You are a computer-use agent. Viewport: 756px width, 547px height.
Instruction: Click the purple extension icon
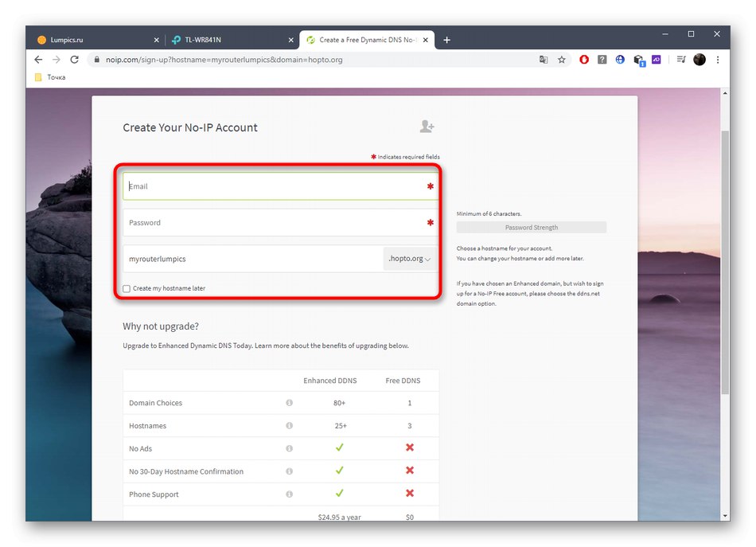pyautogui.click(x=657, y=60)
